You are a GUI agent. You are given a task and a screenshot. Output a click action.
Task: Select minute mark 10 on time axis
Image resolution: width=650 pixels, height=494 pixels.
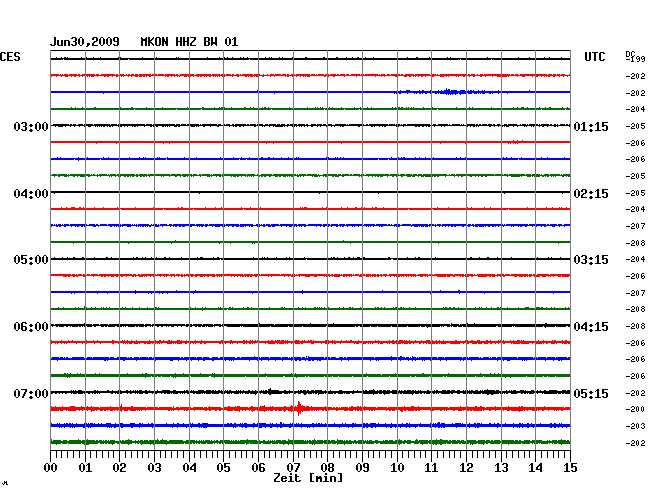pyautogui.click(x=397, y=468)
